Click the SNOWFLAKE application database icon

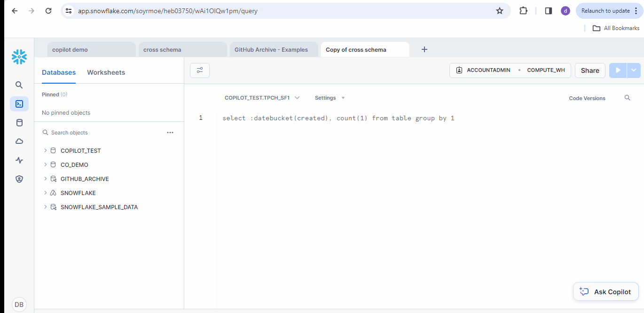53,193
